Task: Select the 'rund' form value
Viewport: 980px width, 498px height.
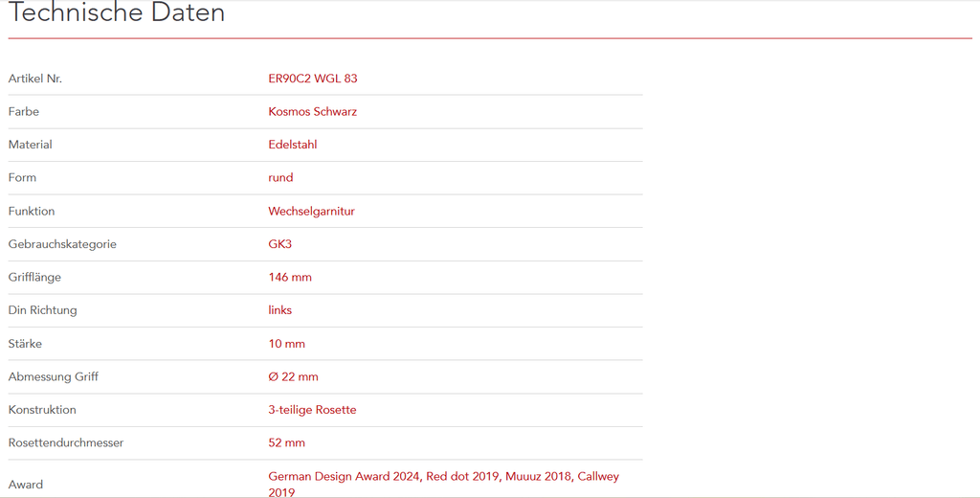Action: coord(280,177)
